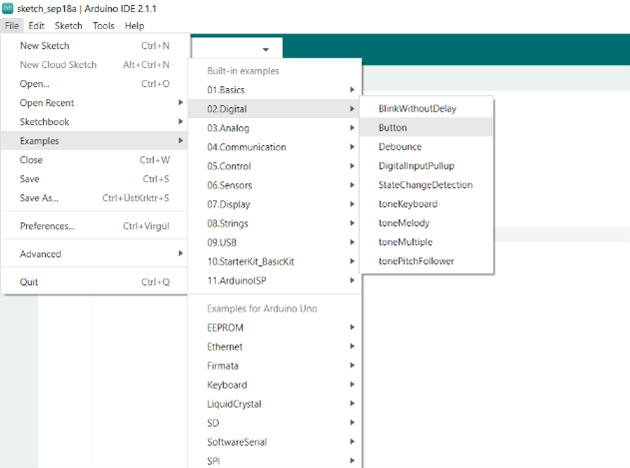Viewport: 630px width, 468px height.
Task: Open the Debounce example
Action: tap(426, 147)
